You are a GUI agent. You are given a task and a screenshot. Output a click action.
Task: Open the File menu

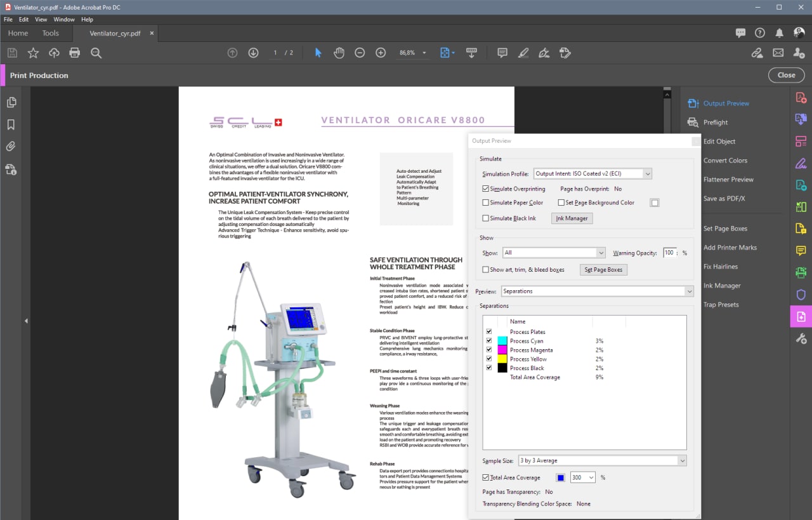pyautogui.click(x=8, y=20)
